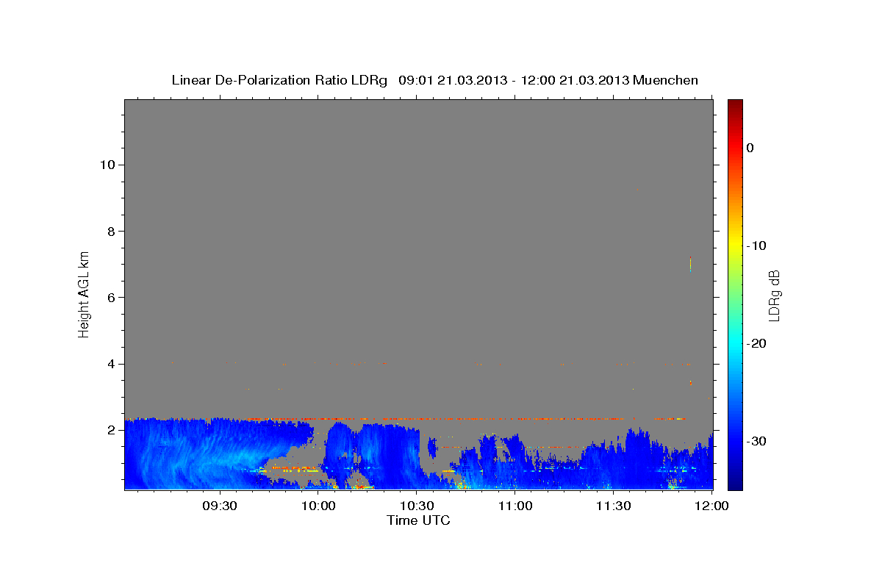This screenshot has width=882, height=588.
Task: Click the 10:00 time tick label
Action: point(318,506)
